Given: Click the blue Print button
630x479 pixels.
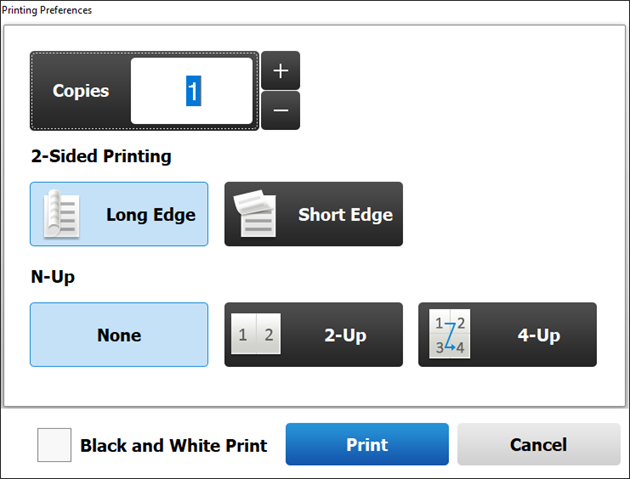Looking at the screenshot, I should [367, 444].
